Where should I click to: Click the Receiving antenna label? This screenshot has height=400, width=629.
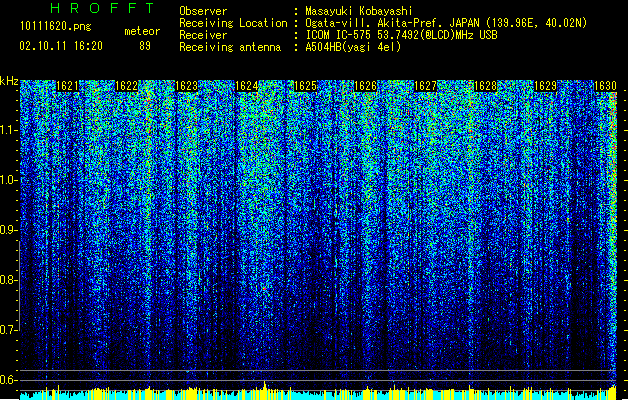tap(230, 47)
